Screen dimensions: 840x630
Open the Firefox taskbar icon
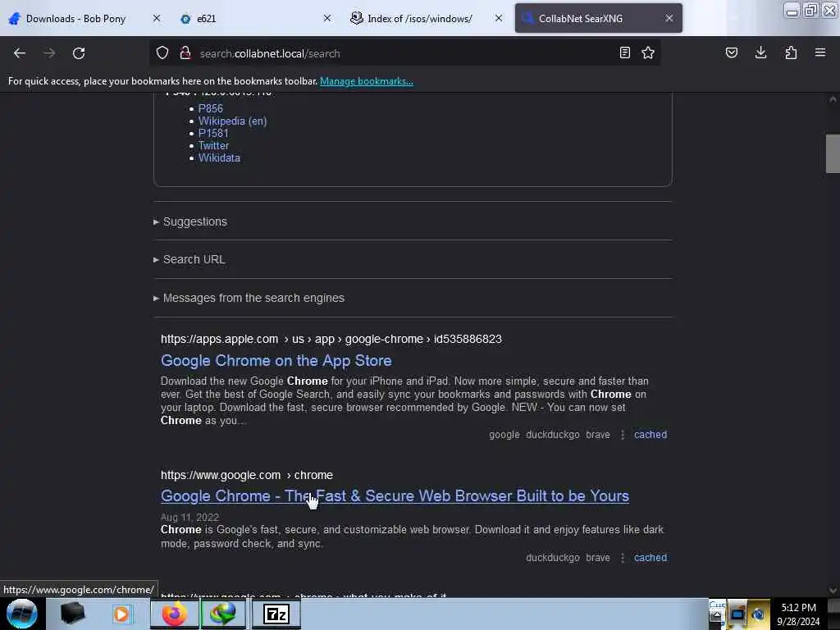click(x=174, y=614)
